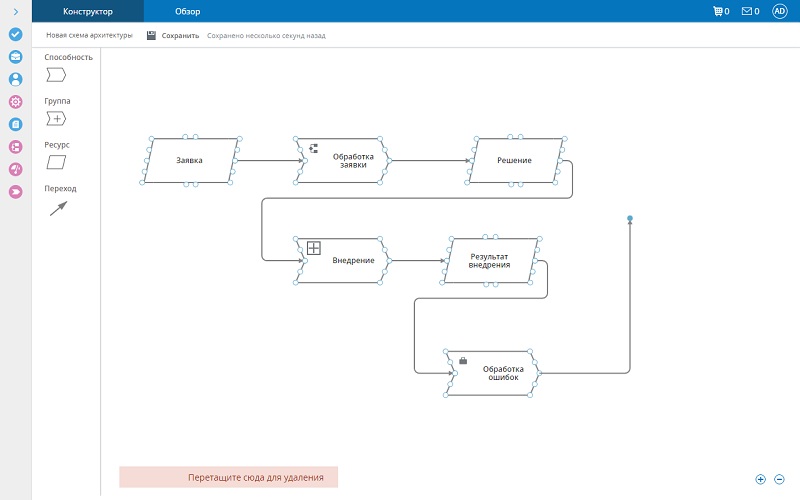Pick the Ресурс parallelogram shape

(x=56, y=163)
